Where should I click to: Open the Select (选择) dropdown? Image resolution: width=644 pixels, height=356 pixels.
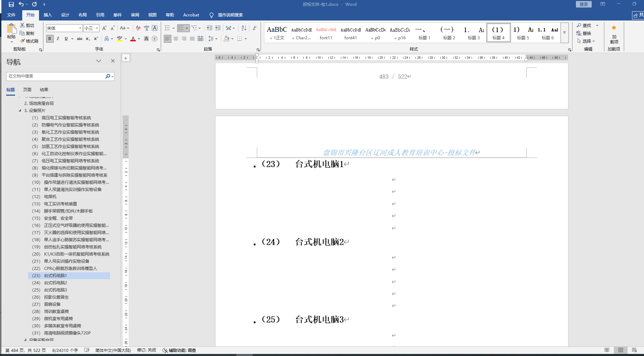tap(586, 41)
